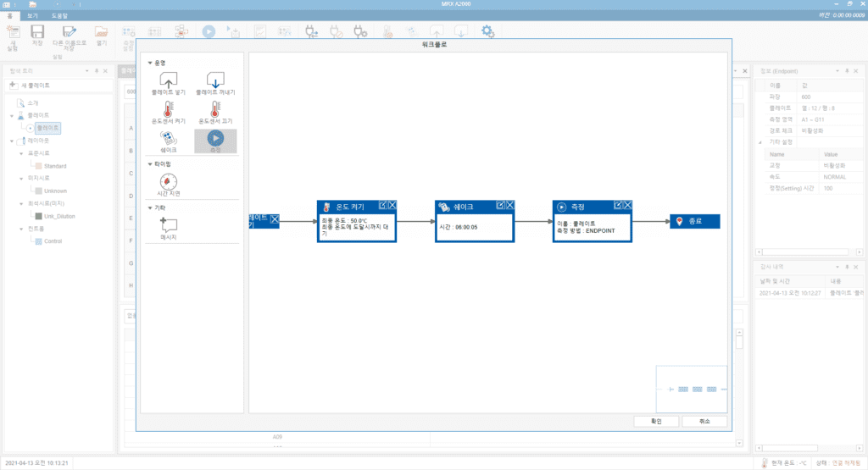The image size is (868, 470).
Task: Click the 온도센서 끄기 thermometer icon
Action: (215, 108)
